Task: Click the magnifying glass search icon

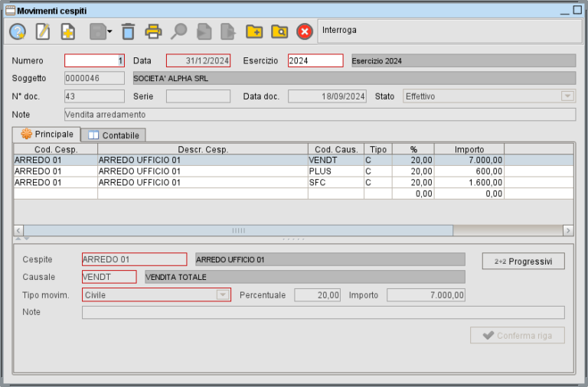Action: (179, 31)
